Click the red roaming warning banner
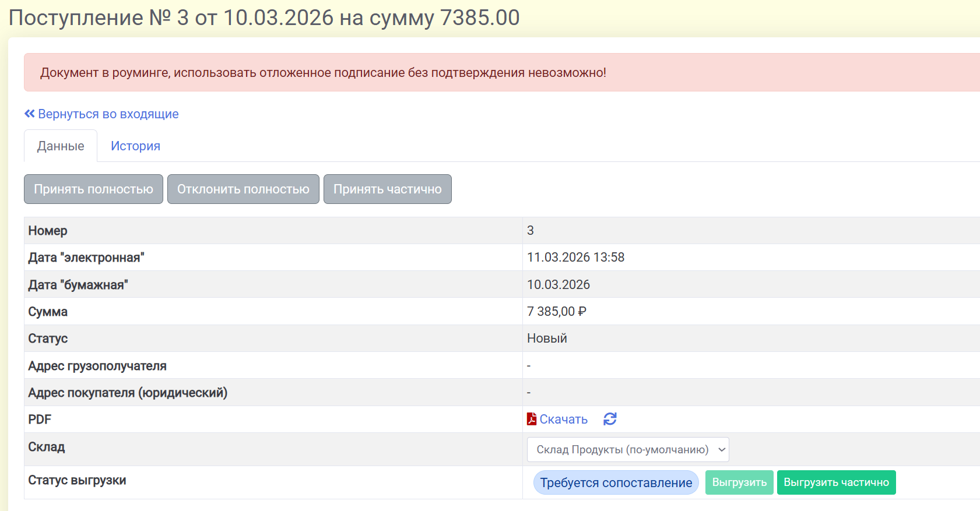980x511 pixels. 323,73
